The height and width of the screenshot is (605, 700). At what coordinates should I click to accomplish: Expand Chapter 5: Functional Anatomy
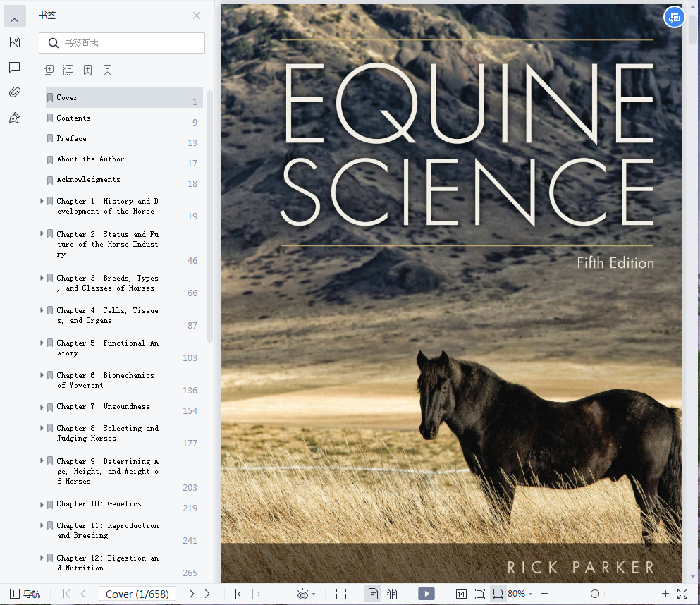(42, 343)
